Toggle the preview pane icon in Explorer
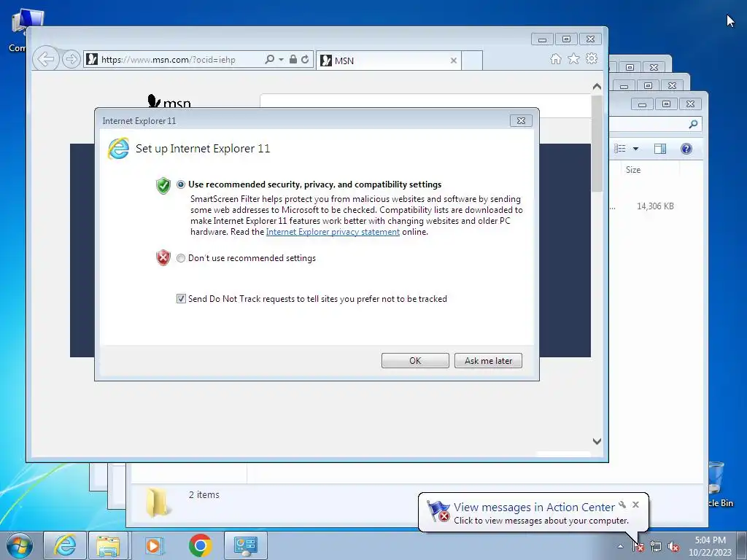 click(x=659, y=149)
